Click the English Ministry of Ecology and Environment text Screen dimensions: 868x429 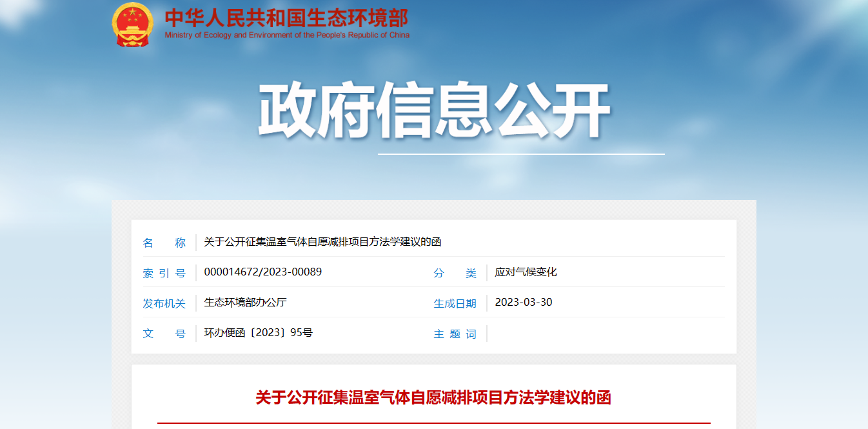(x=286, y=35)
